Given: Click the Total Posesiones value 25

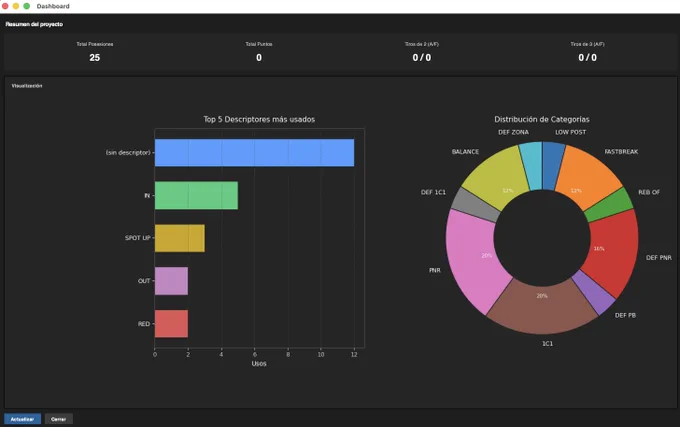Looking at the screenshot, I should [95, 58].
